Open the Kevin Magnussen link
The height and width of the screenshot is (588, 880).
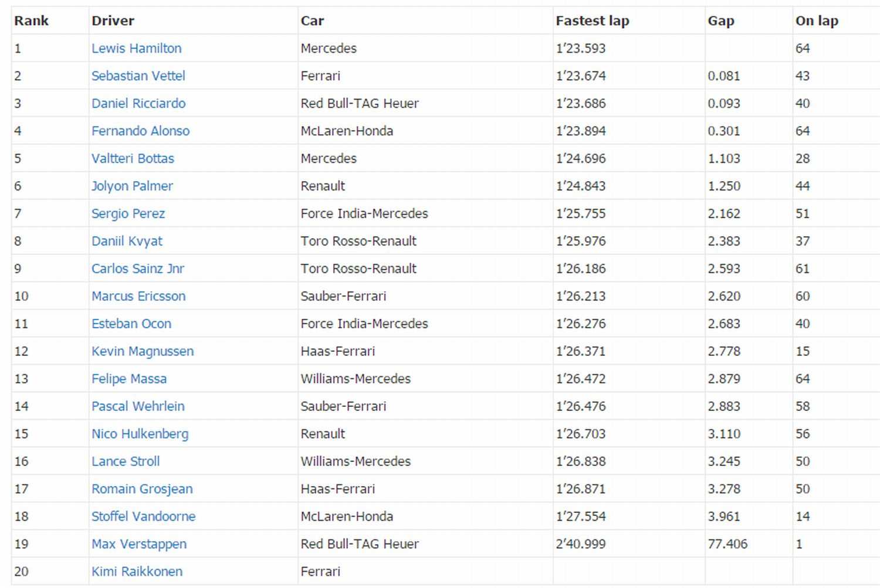tap(143, 351)
